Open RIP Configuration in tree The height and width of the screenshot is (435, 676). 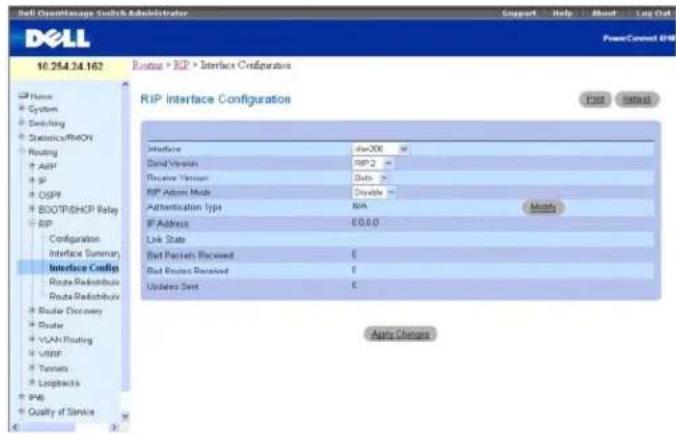pyautogui.click(x=74, y=239)
